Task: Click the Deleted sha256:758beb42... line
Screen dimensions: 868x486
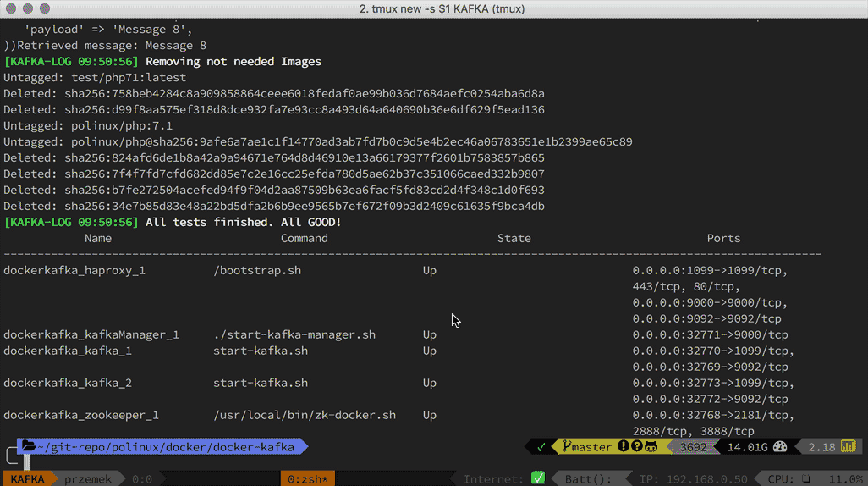Action: tap(274, 94)
